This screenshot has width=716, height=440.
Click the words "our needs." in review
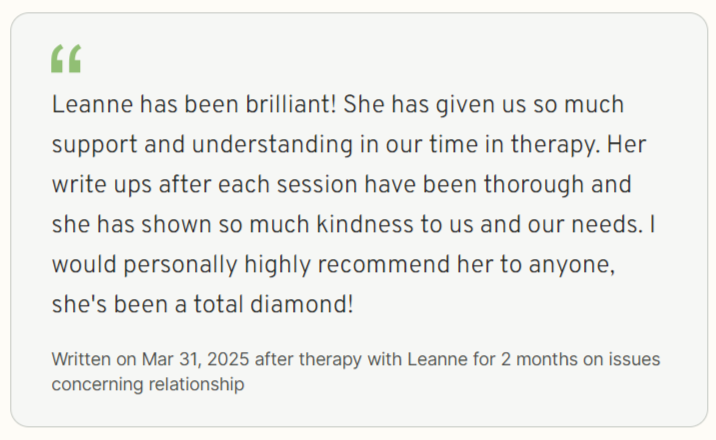coord(585,225)
